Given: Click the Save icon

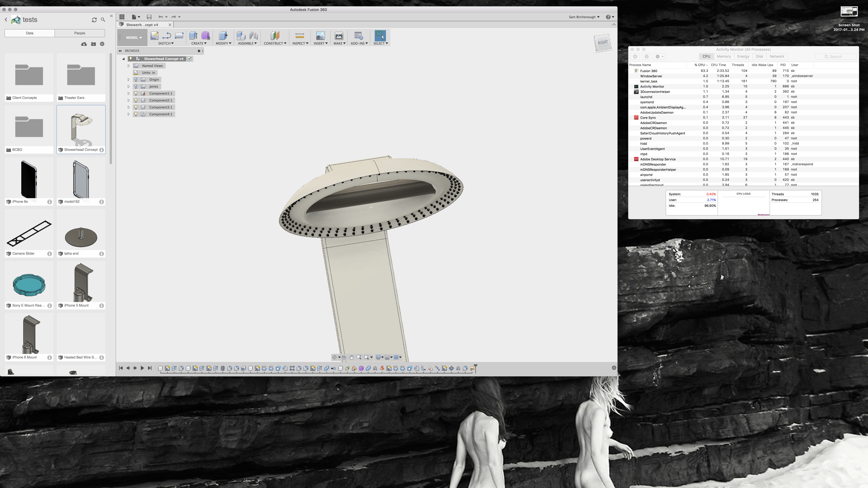Looking at the screenshot, I should [x=149, y=17].
